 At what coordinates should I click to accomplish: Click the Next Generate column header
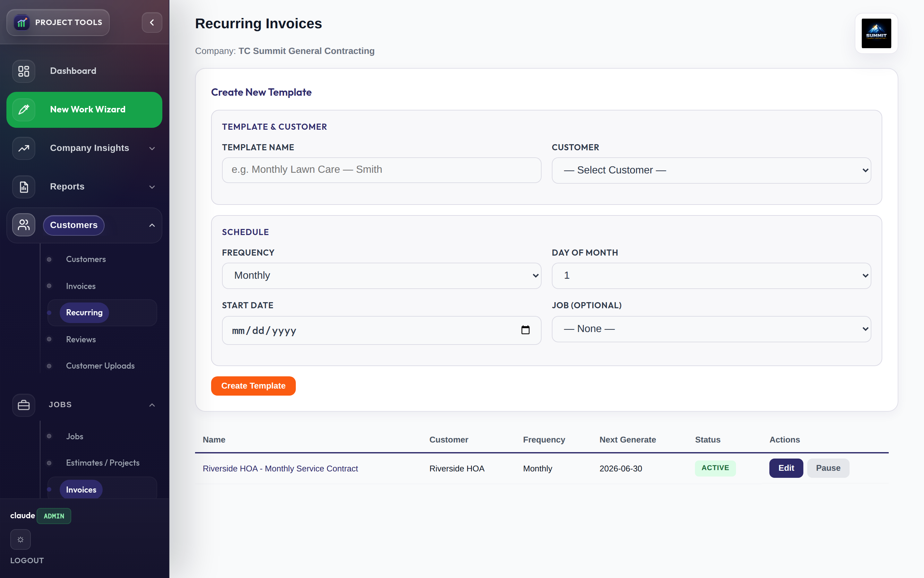tap(627, 440)
